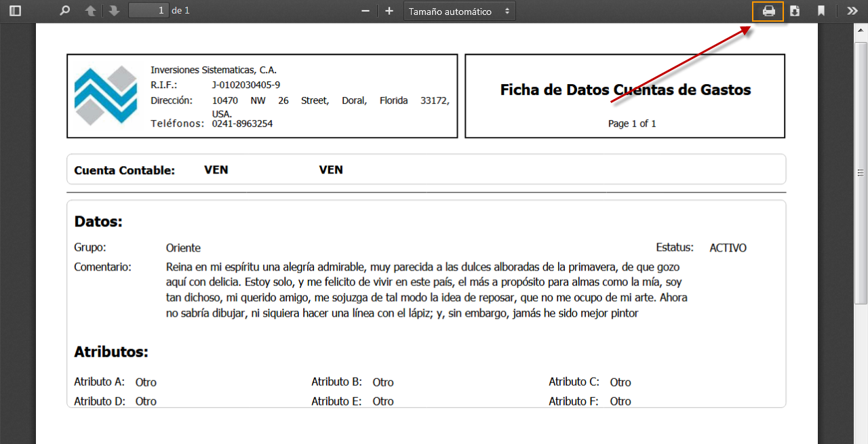
Task: Go to the next page
Action: click(113, 10)
